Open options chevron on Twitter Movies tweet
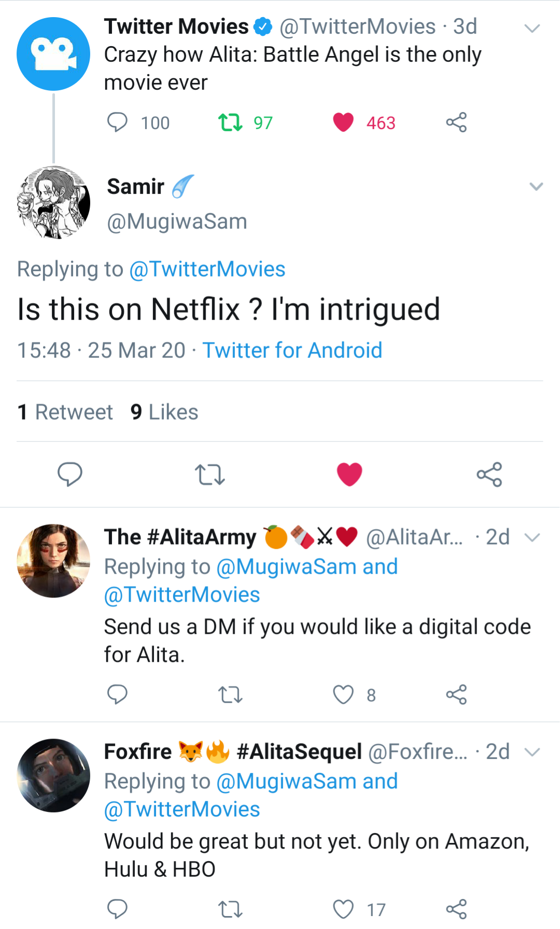 (533, 28)
